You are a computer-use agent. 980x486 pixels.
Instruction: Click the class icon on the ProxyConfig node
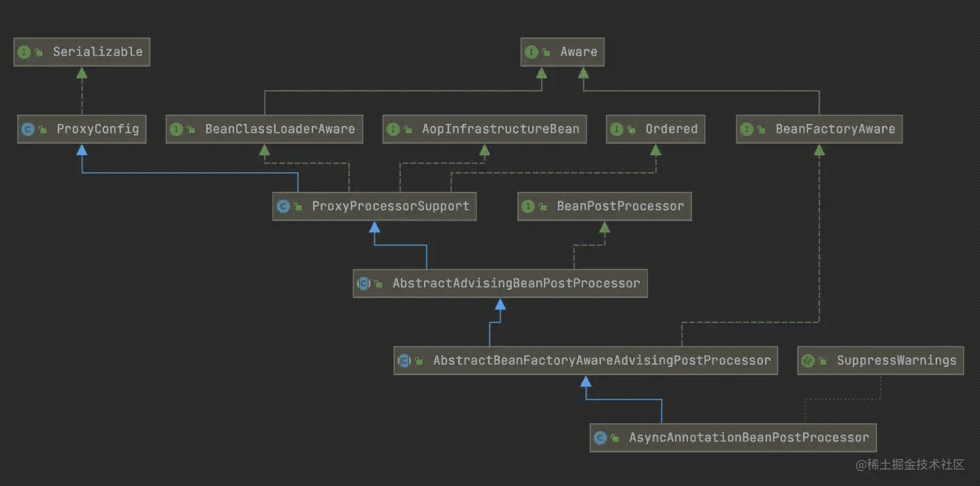coord(29,129)
